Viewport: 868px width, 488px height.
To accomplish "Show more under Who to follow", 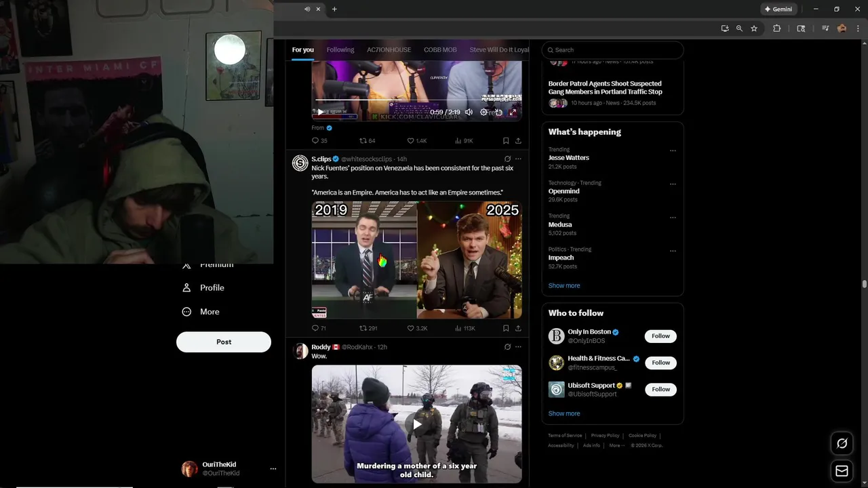I will pyautogui.click(x=564, y=413).
